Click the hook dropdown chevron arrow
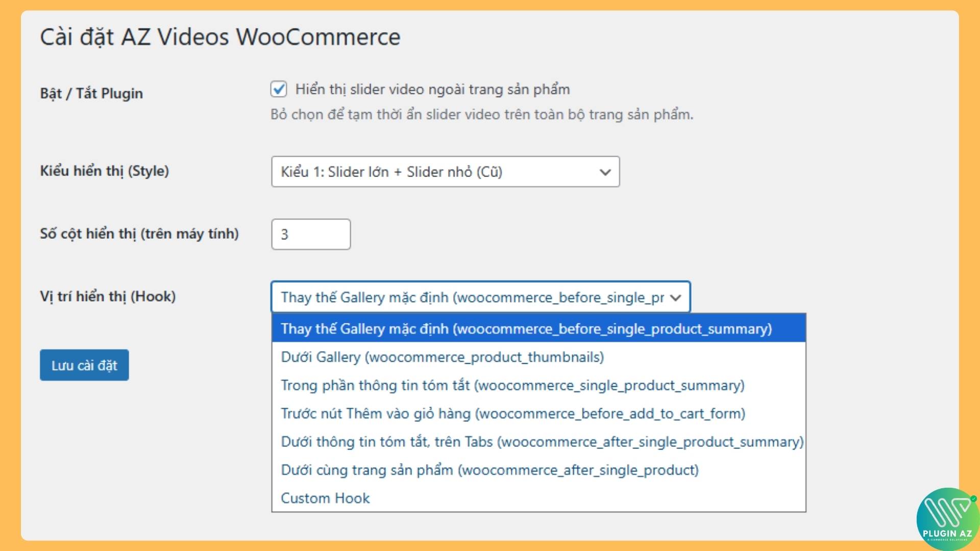Viewport: 980px width, 551px height. [675, 297]
